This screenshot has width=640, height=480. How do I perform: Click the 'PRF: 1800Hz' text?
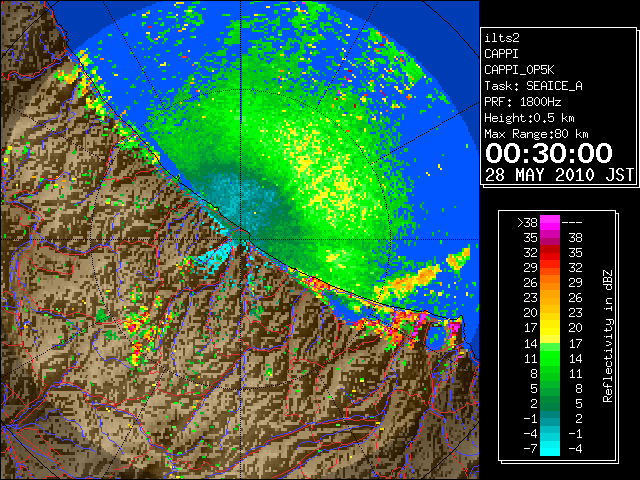[x=522, y=102]
